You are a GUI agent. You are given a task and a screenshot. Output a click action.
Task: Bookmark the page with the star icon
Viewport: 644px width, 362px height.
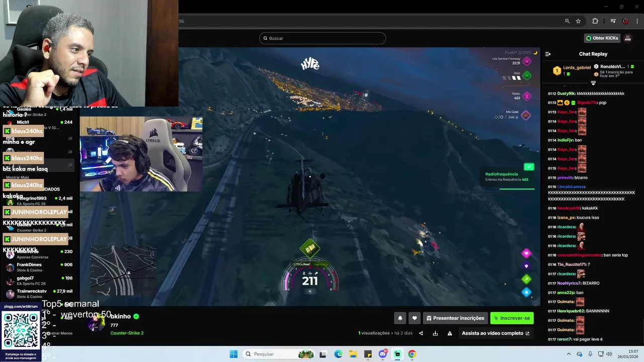pos(578,21)
